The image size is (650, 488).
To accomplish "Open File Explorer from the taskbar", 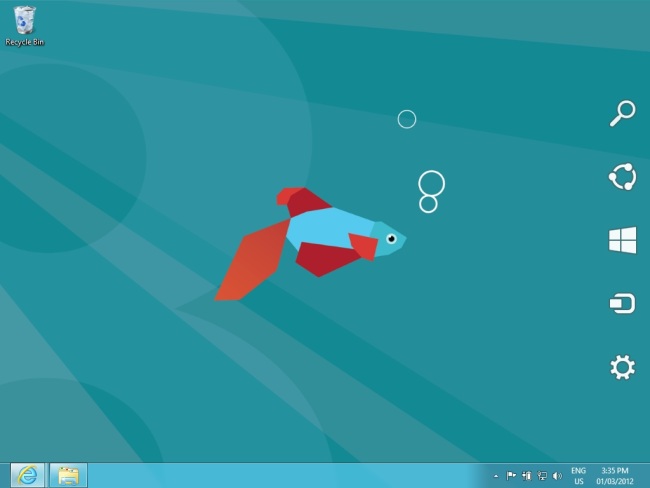I will 68,475.
